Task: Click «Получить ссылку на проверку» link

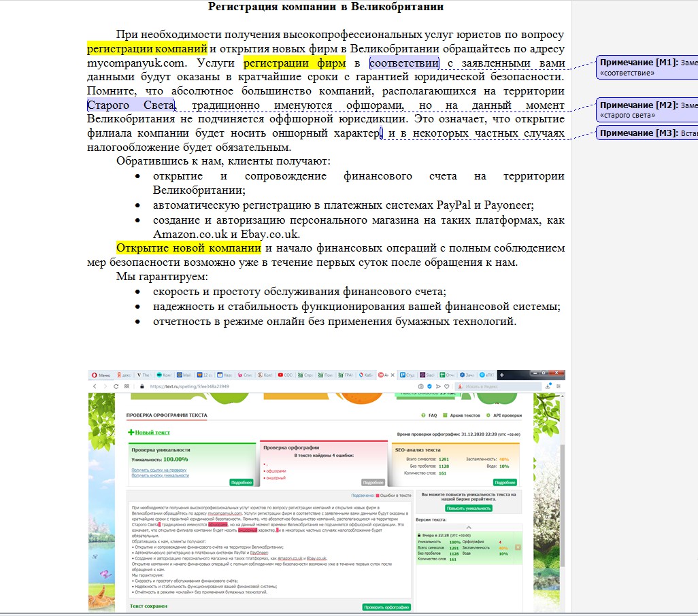Action: tap(159, 470)
